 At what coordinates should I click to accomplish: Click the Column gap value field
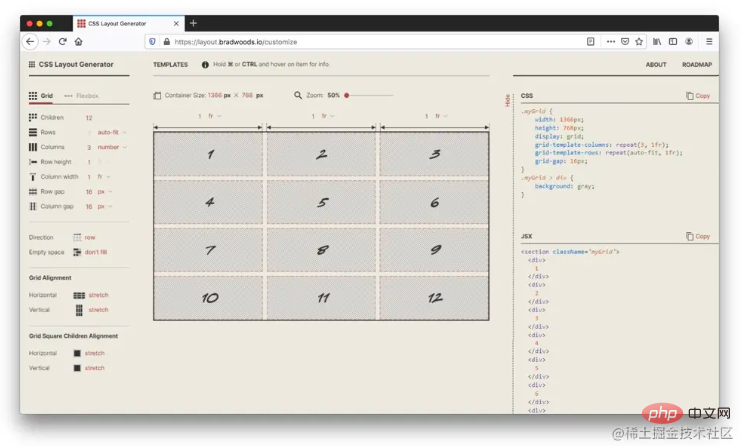pos(89,206)
